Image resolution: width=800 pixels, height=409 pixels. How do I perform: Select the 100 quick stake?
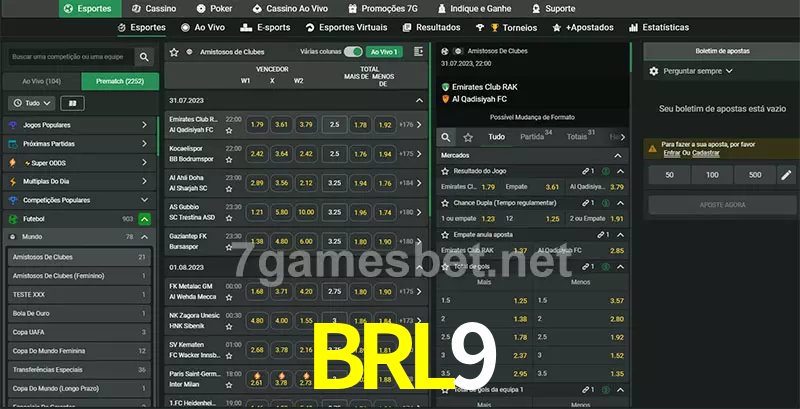point(712,175)
